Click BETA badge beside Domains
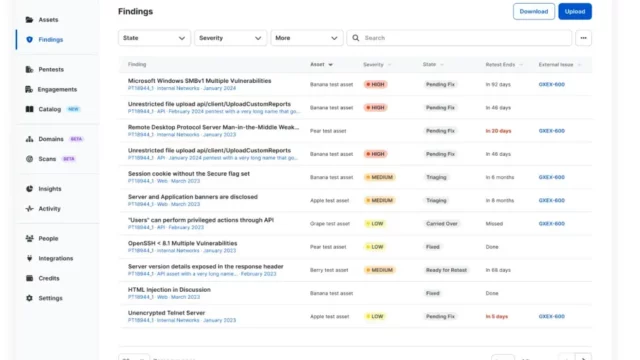Screen dimensions: 640x360 point(76,139)
